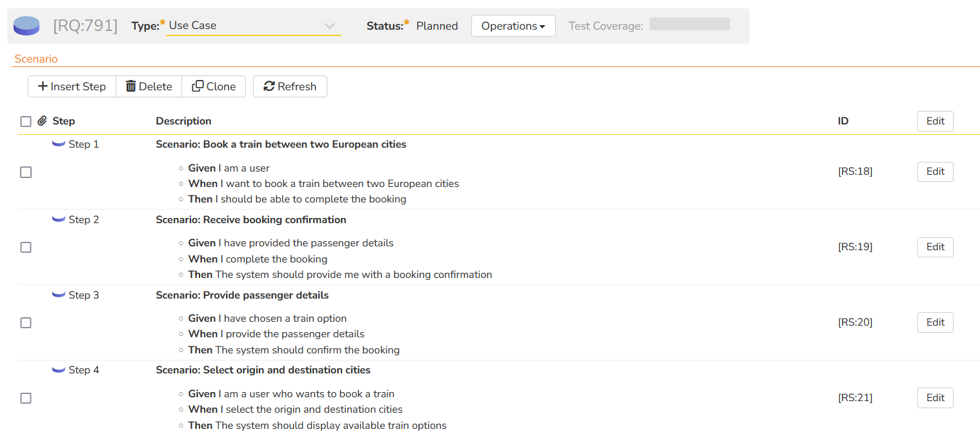Click the Step 3 scenario icon
The width and height of the screenshot is (980, 434).
tap(59, 295)
